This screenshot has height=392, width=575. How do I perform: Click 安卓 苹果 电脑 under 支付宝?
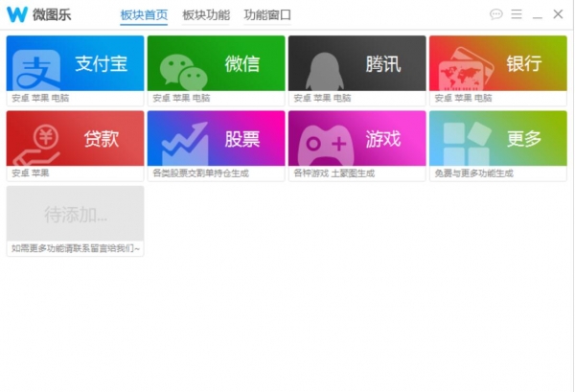(x=40, y=98)
